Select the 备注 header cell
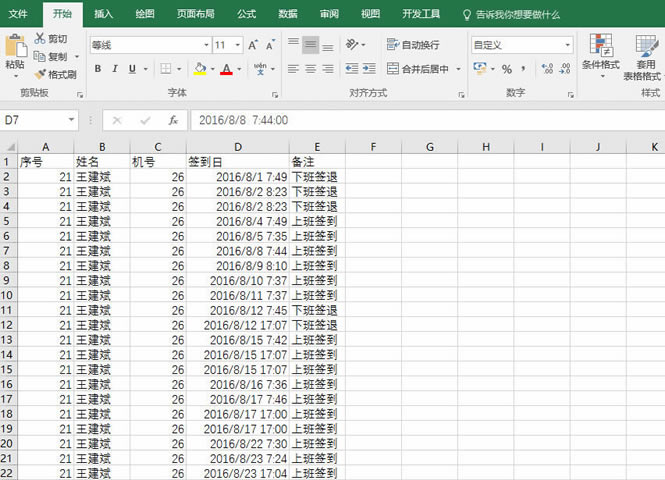The width and height of the screenshot is (665, 480). click(317, 162)
